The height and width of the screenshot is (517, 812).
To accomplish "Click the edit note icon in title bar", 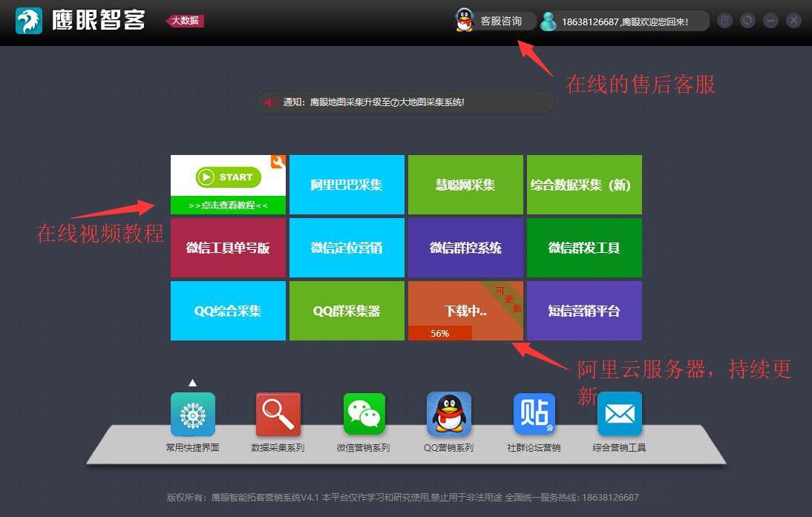I will (724, 21).
